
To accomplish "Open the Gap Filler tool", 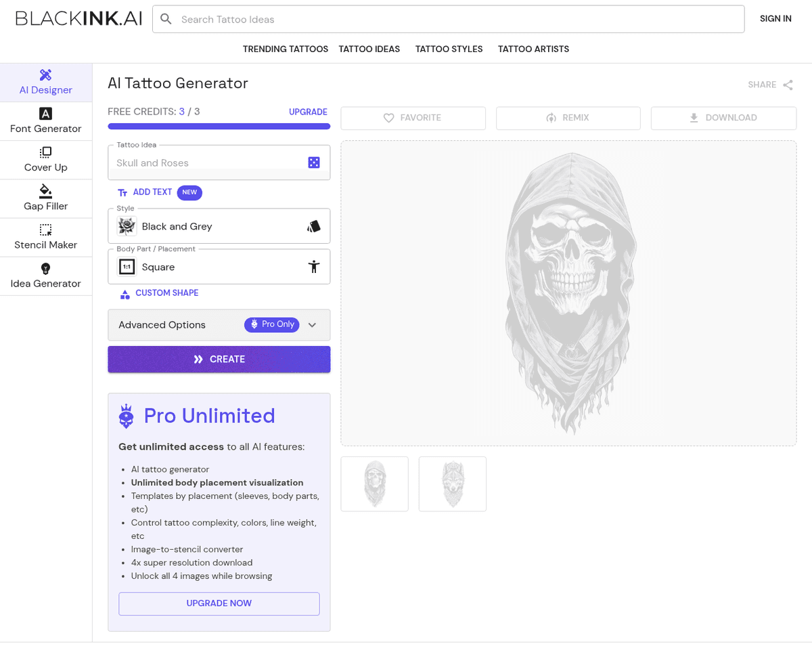I will click(45, 198).
